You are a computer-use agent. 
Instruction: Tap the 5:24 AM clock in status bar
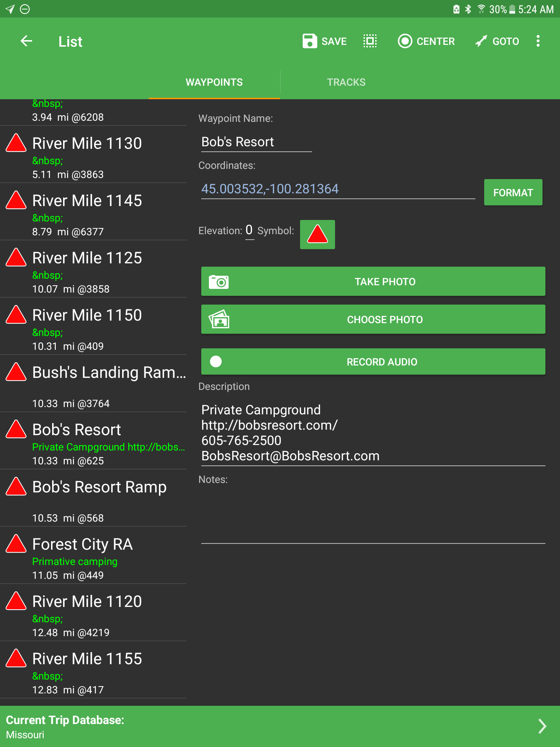pos(536,9)
